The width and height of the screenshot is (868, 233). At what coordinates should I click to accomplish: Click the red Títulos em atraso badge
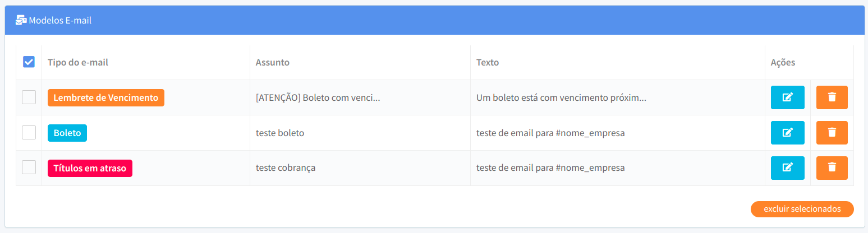90,168
